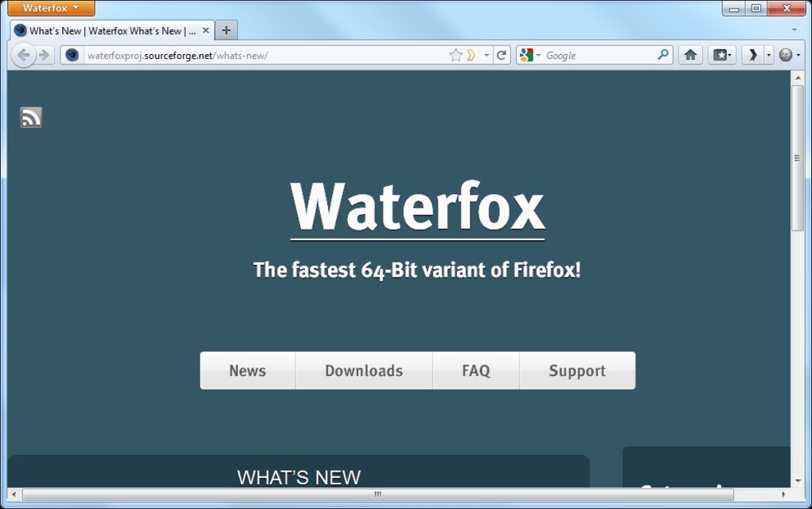Open the orange Waterfox menu

[49, 8]
